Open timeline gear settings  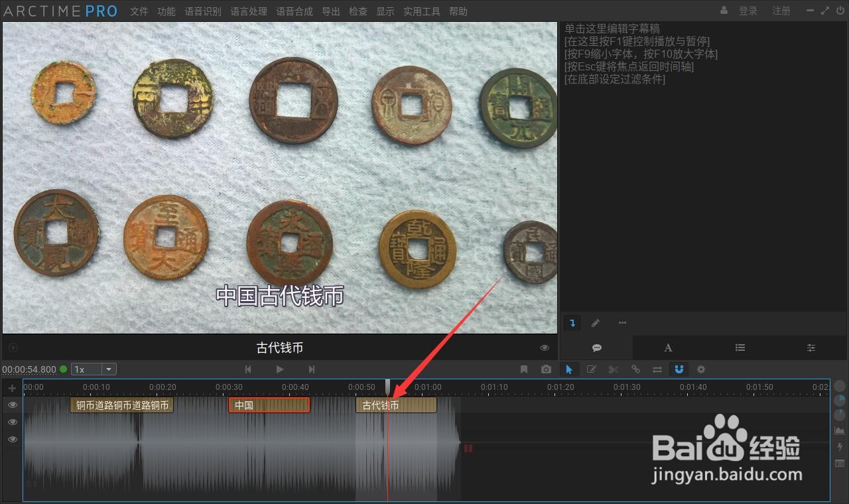pyautogui.click(x=701, y=369)
